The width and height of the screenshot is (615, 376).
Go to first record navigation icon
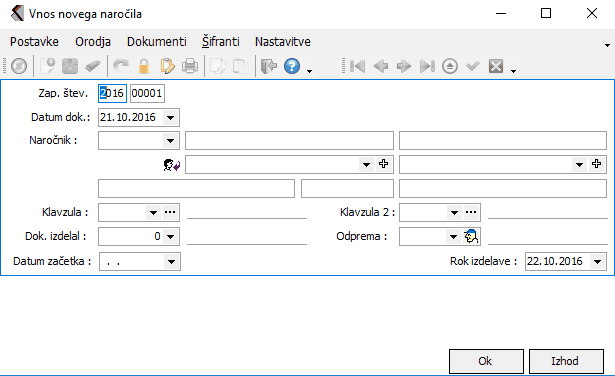(x=357, y=66)
